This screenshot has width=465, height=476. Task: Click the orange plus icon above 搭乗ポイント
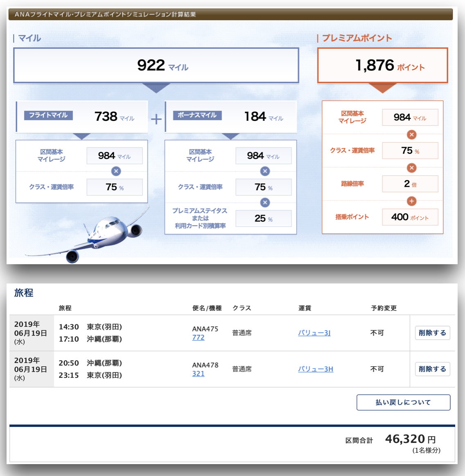click(x=411, y=201)
